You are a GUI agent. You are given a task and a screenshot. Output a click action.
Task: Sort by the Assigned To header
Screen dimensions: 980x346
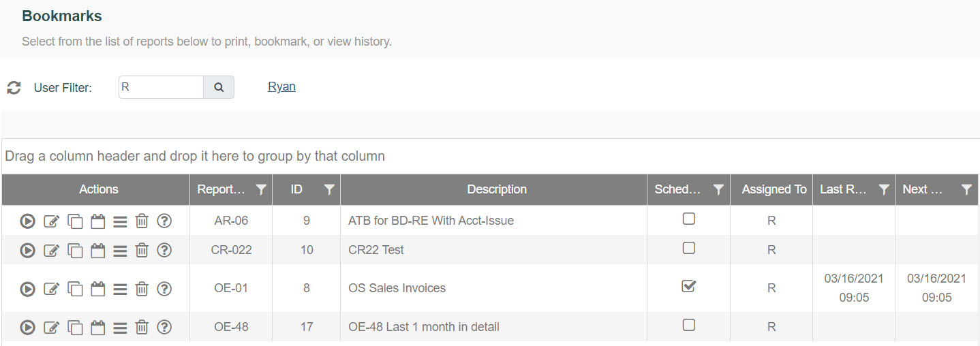pyautogui.click(x=774, y=189)
